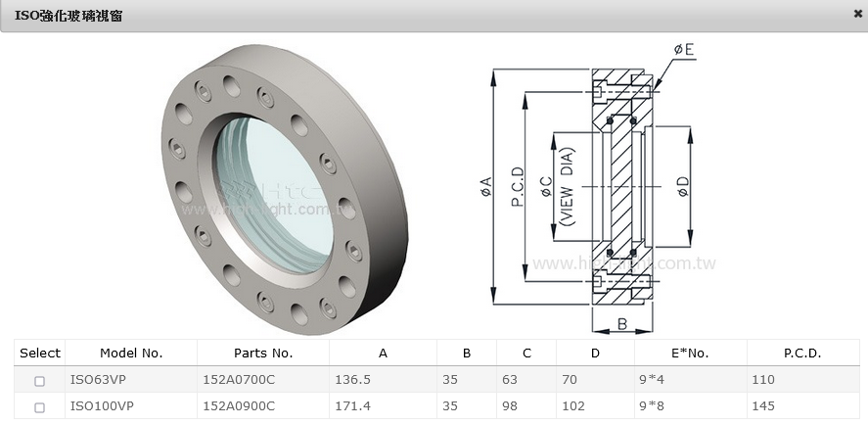The height and width of the screenshot is (425, 868).
Task: Click the P.C.D. column header
Action: (x=802, y=354)
